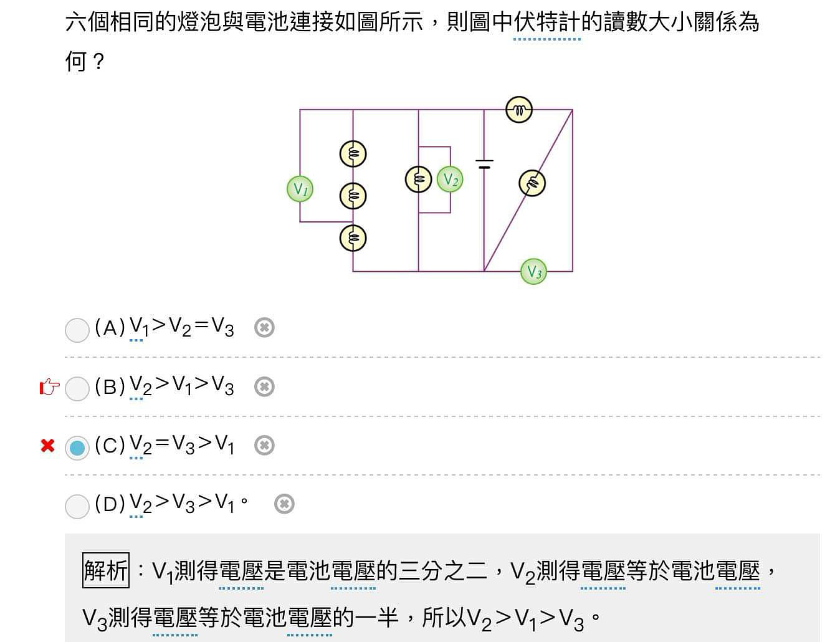Select radio button for option (B)

click(x=77, y=388)
